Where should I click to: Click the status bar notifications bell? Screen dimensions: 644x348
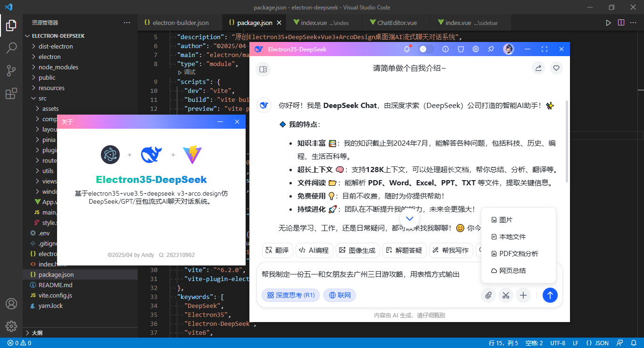pos(633,343)
